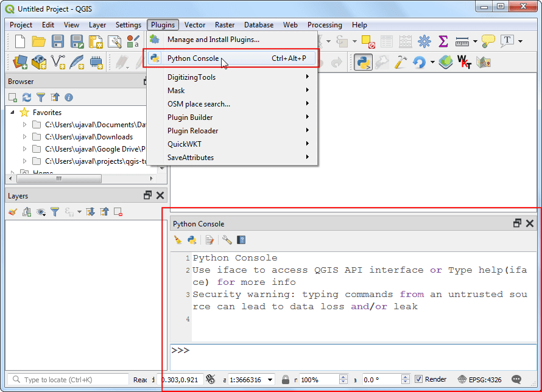
Task: Expand the Downloads folder in Browser
Action: [24, 136]
